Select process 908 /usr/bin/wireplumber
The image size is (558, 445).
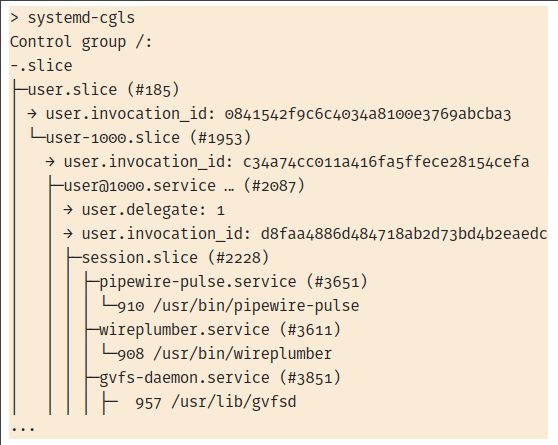225,354
